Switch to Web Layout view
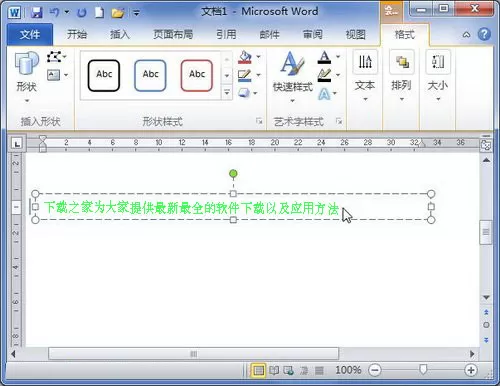500x386 pixels. [289, 370]
